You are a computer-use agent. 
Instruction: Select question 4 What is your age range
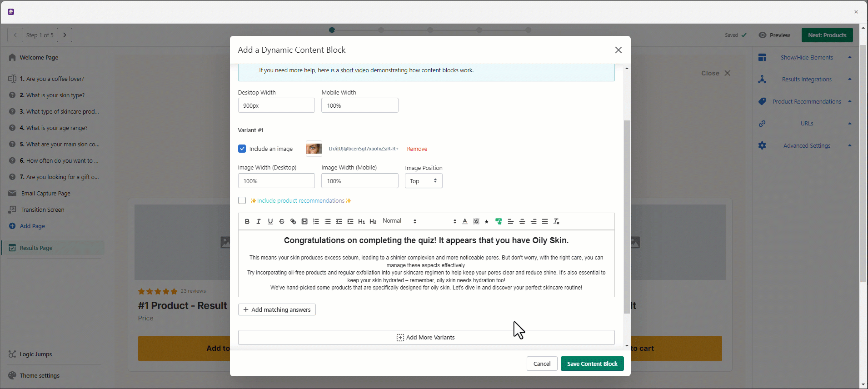(x=54, y=128)
